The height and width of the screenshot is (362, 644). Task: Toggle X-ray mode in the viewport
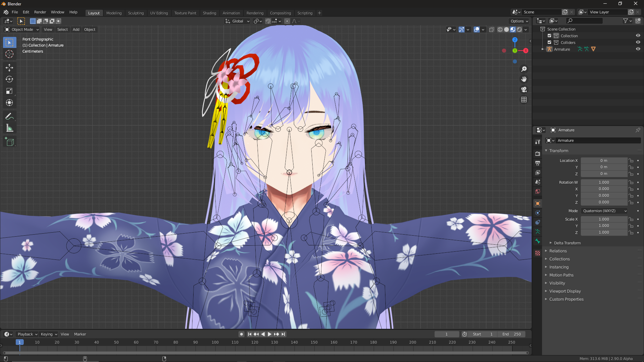tap(491, 29)
